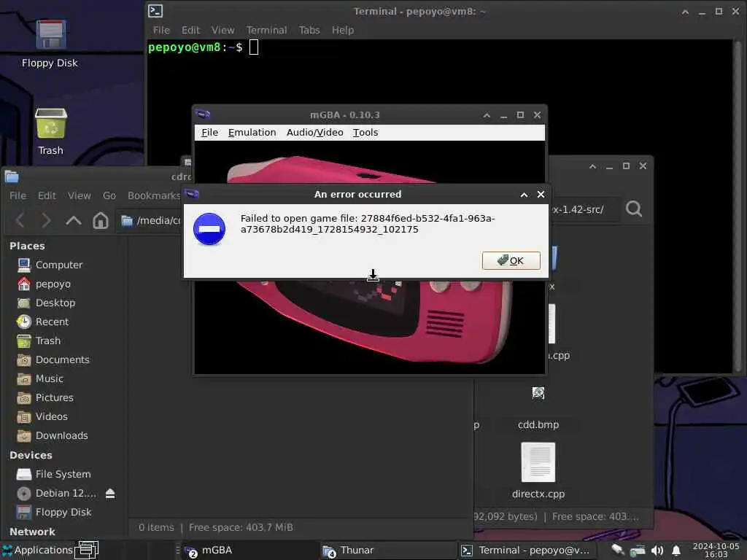Switch to the Terminal taskbar entry
Image resolution: width=747 pixels, height=560 pixels.
pos(527,551)
